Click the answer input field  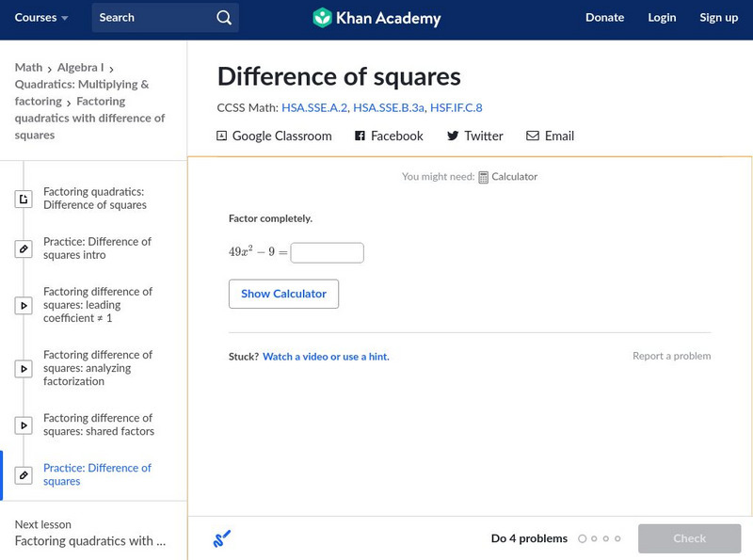[327, 253]
